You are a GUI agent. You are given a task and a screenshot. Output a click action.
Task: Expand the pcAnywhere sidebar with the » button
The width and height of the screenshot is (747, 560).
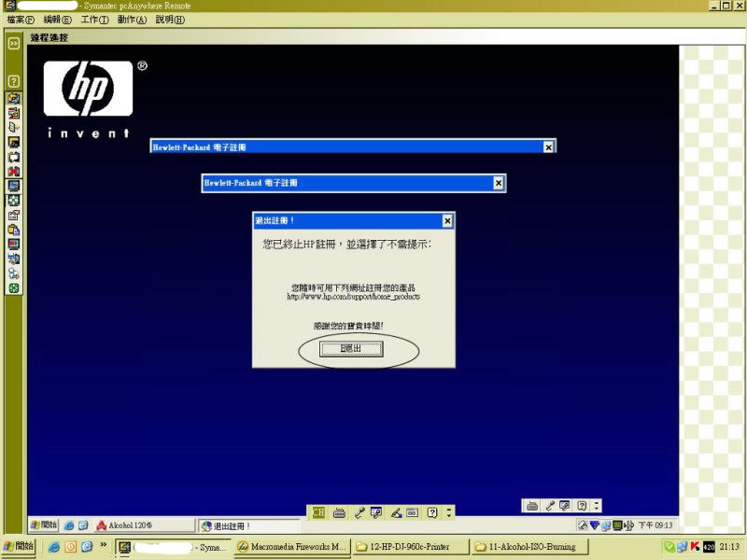tap(14, 43)
